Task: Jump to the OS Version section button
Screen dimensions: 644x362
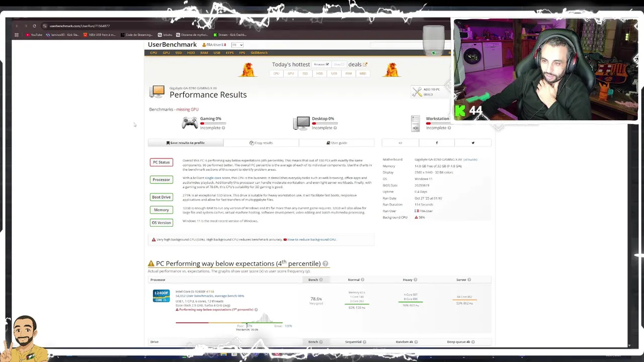Action: 162,222
